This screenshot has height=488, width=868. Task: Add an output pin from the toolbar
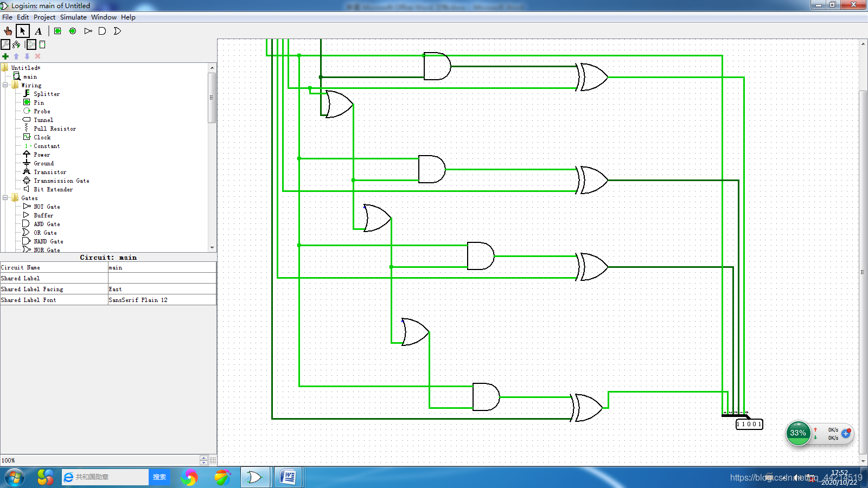pyautogui.click(x=73, y=31)
